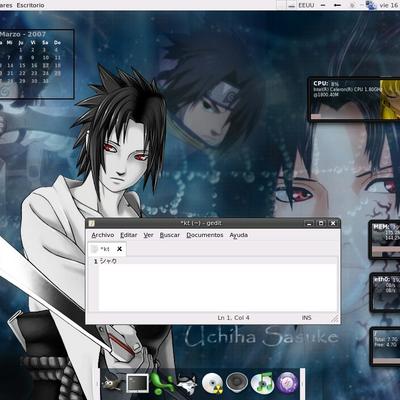400x400 pixels.
Task: Open the purple sphere dock icon
Action: 287,383
